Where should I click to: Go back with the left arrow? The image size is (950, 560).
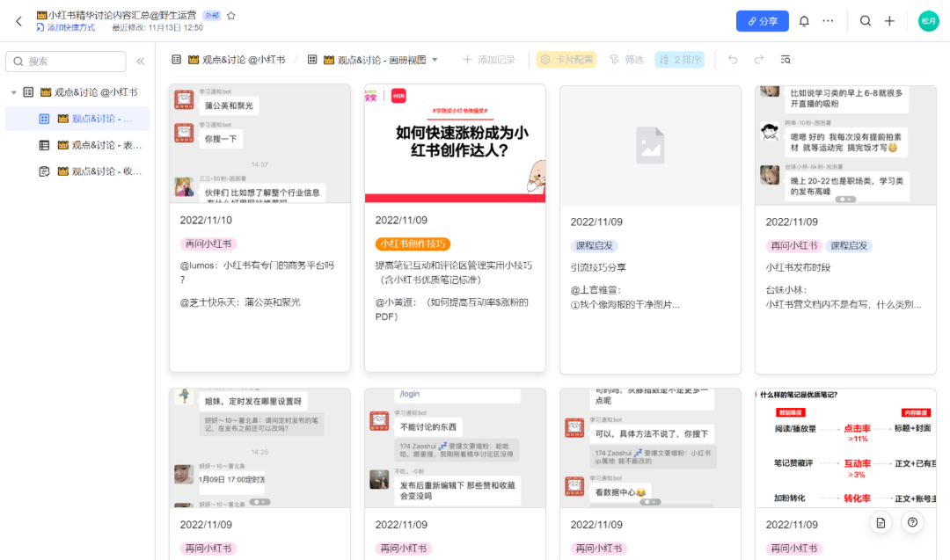tap(18, 21)
